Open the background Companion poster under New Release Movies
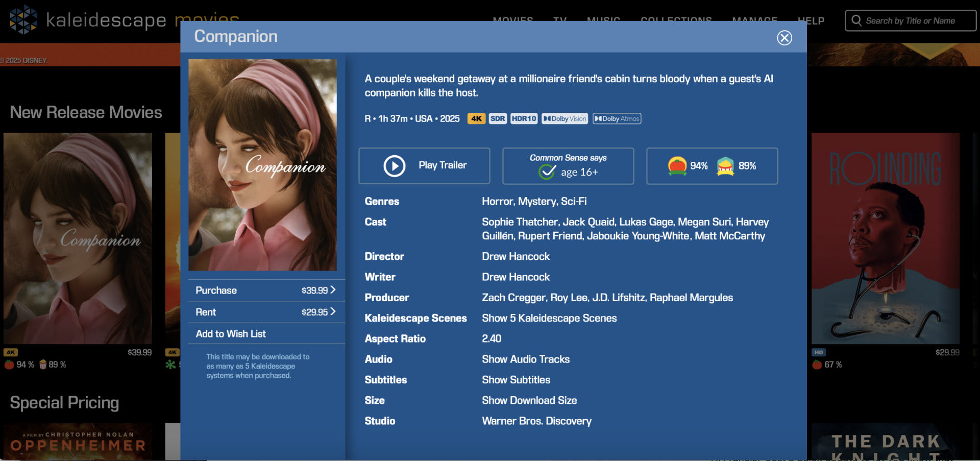This screenshot has width=980, height=461. [78, 238]
